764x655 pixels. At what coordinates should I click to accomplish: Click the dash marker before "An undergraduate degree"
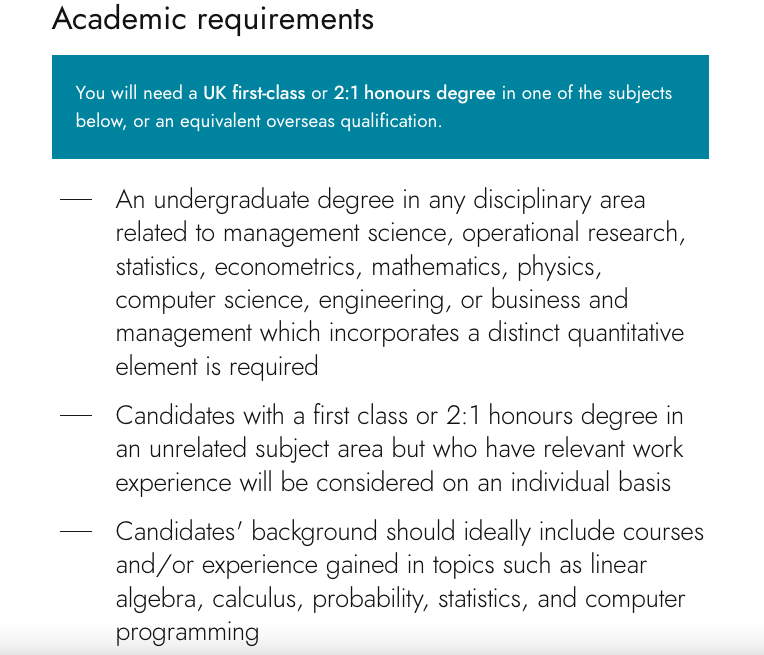pyautogui.click(x=76, y=200)
